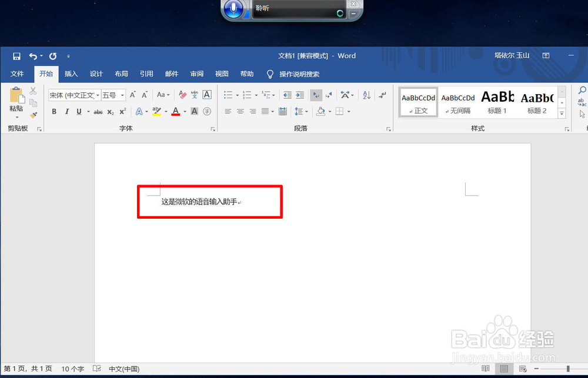Toggle underline formatting
The image size is (588, 378).
coord(79,112)
